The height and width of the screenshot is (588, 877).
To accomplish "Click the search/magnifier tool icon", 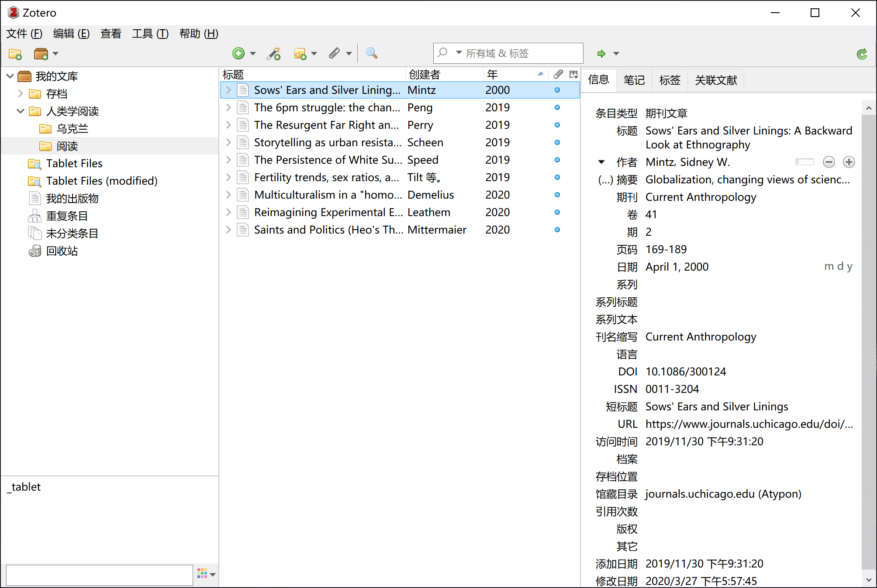I will coord(370,53).
